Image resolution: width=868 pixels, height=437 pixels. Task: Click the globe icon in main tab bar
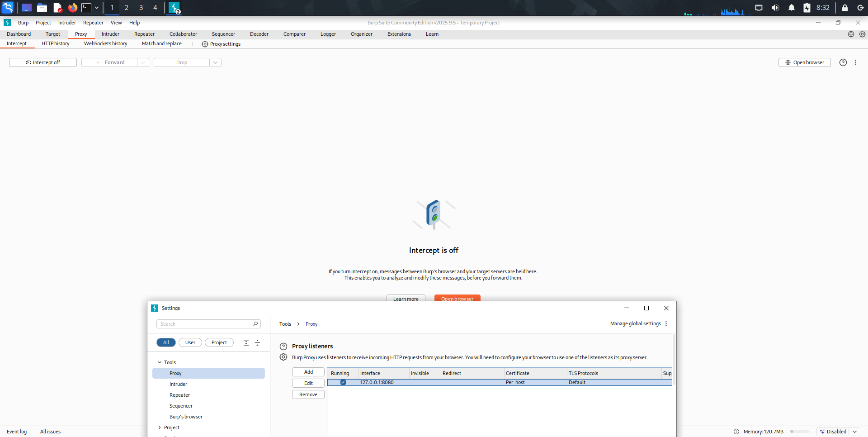click(x=851, y=34)
